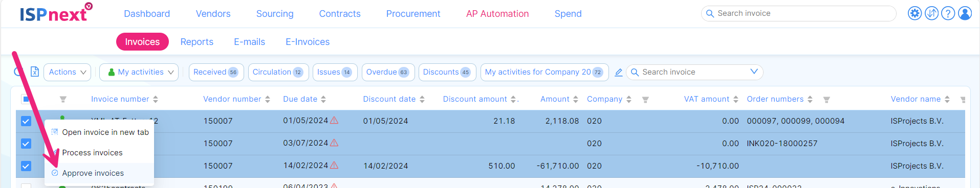Viewport: 980px width, 188px height.
Task: Expand the filter Search invoice dropdown arrow
Action: tap(754, 72)
